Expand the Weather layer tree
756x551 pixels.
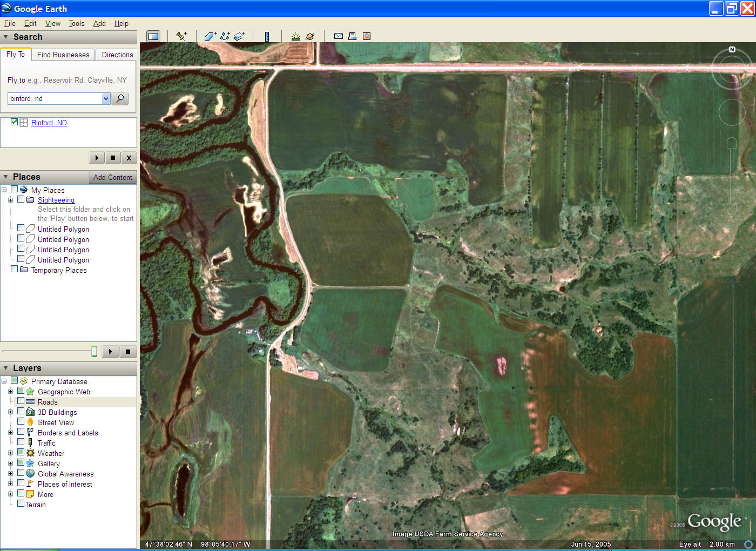coord(10,453)
